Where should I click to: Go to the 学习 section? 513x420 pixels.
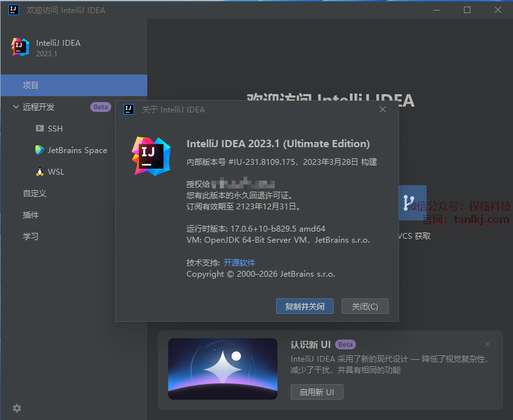[x=31, y=237]
